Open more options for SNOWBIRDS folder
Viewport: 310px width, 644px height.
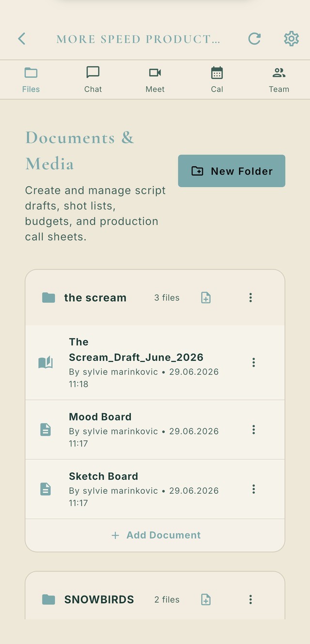pos(250,600)
